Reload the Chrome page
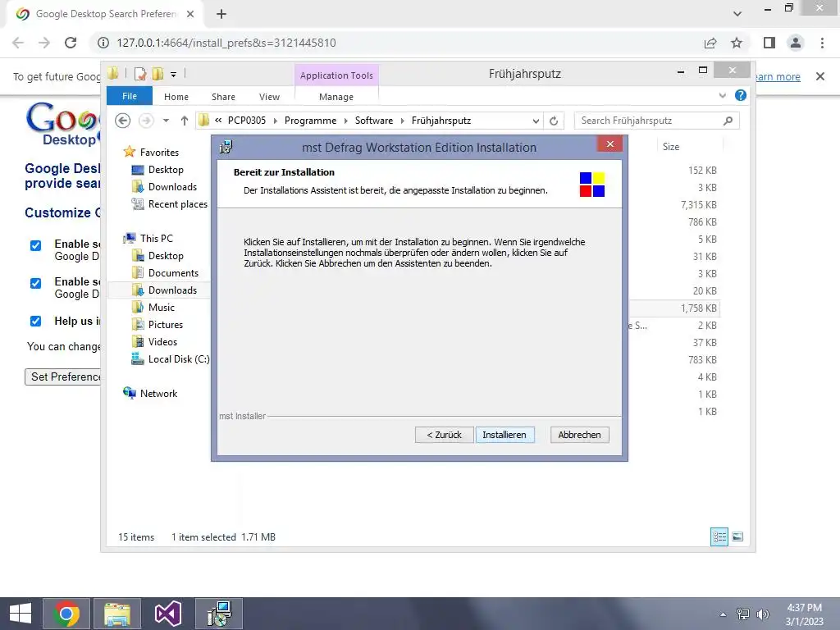 (71, 43)
